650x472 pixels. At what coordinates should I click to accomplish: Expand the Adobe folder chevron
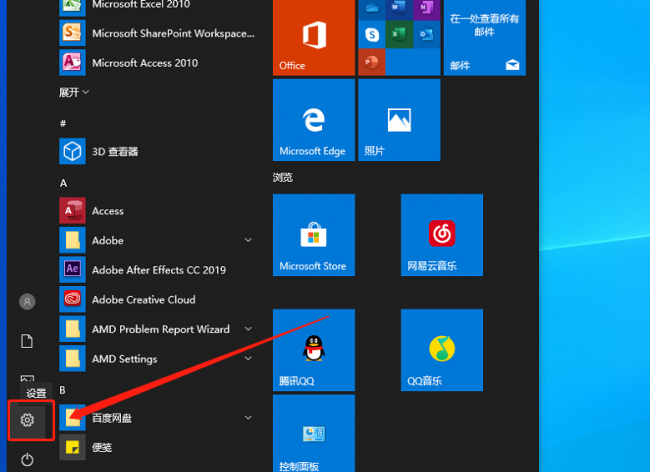[x=248, y=240]
